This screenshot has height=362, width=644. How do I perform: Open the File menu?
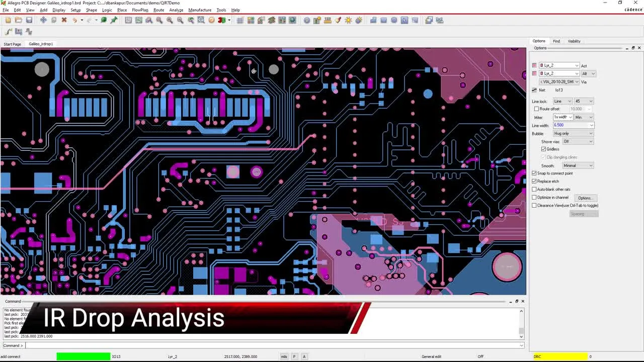[6, 10]
